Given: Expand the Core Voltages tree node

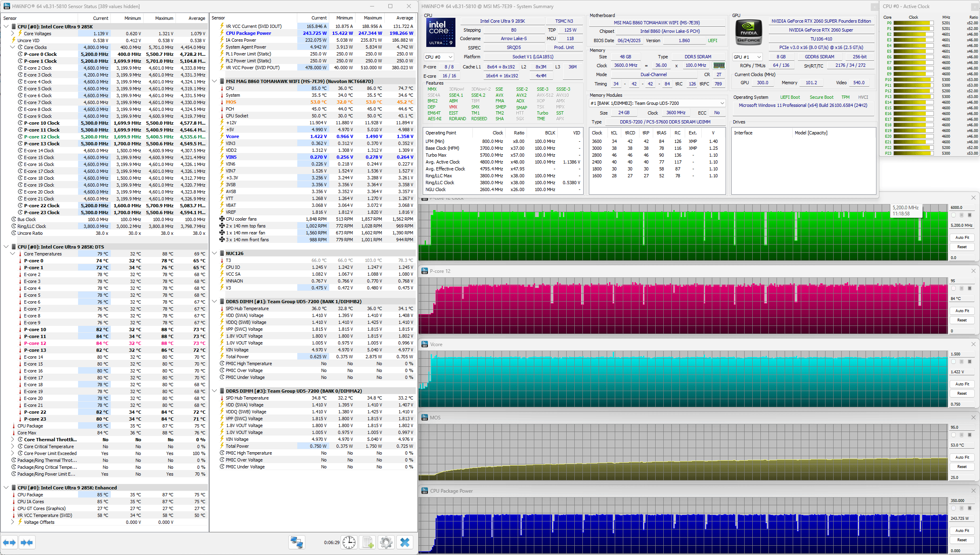Looking at the screenshot, I should click(x=13, y=34).
